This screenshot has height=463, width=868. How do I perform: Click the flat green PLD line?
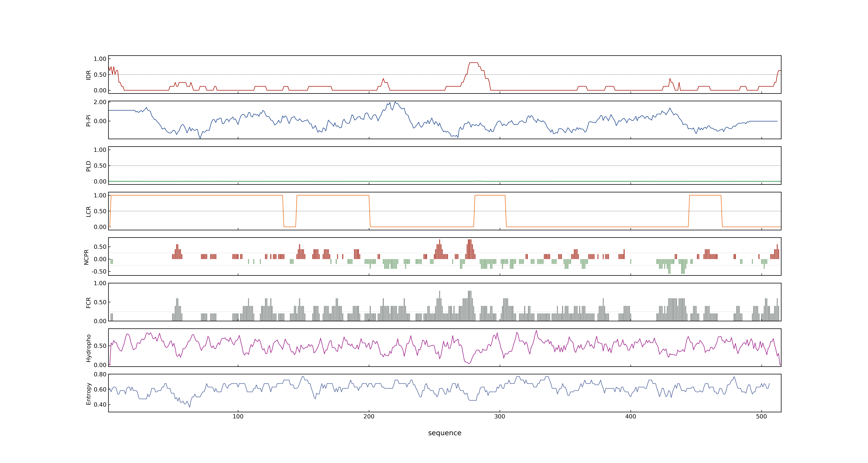(x=337, y=181)
